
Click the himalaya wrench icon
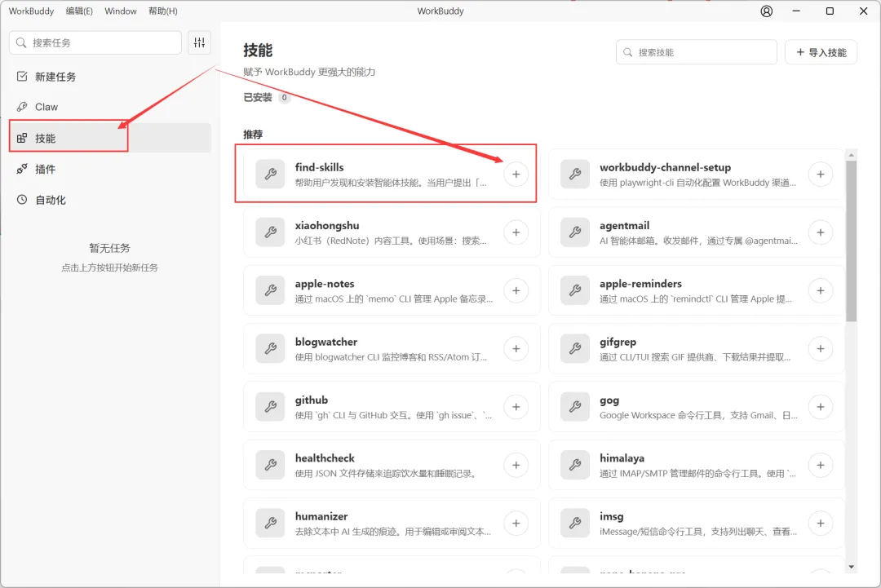click(x=575, y=465)
